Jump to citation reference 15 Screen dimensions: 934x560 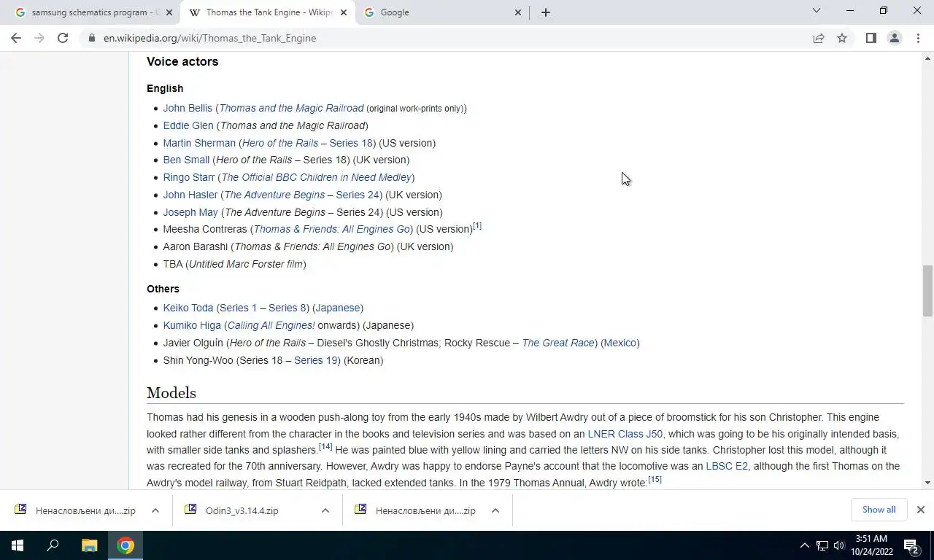[655, 479]
